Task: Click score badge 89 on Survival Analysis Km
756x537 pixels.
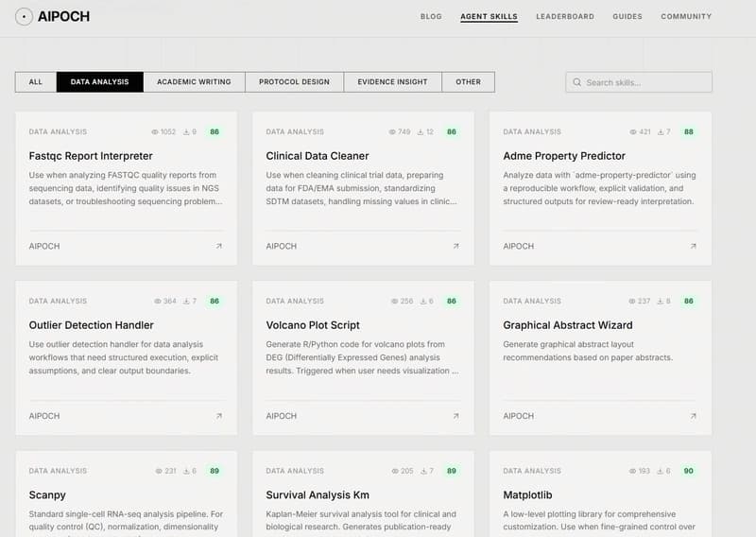Action: tap(452, 471)
